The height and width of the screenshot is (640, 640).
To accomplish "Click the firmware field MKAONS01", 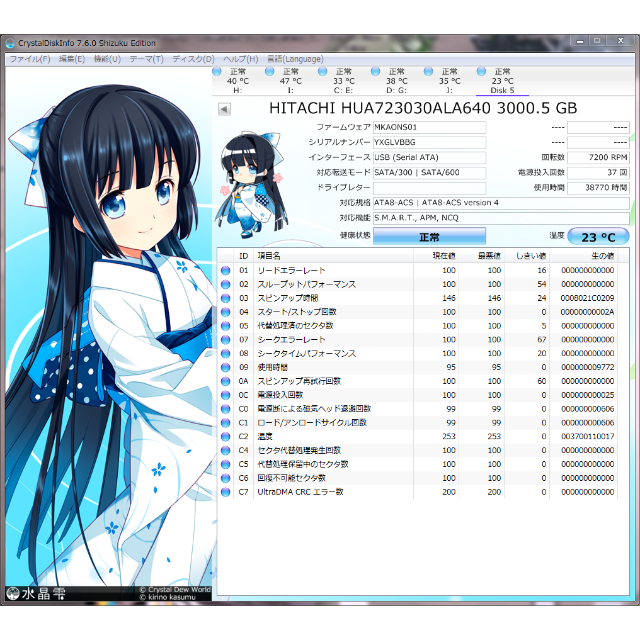I will point(429,127).
